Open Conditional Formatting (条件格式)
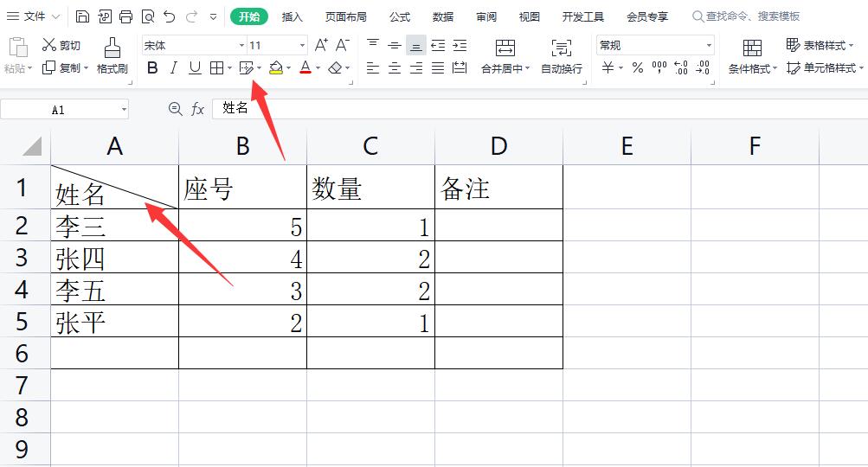 pyautogui.click(x=752, y=55)
